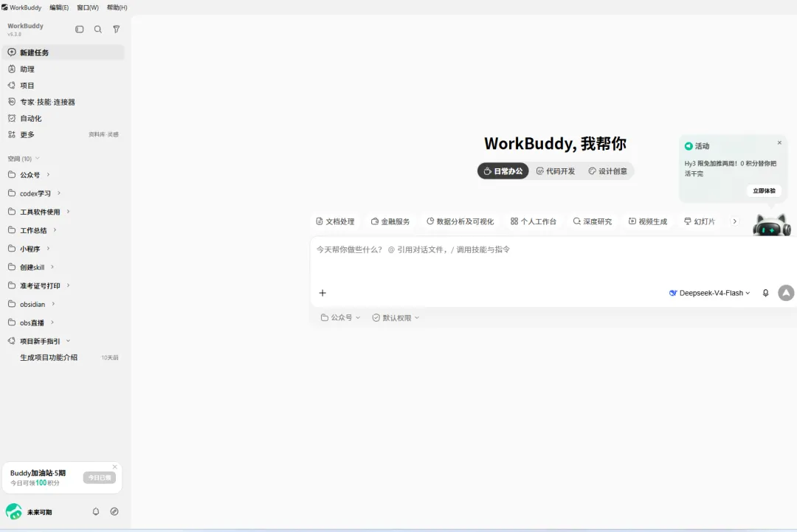
Task: Expand the 准考证号打印 folder arrow
Action: click(68, 286)
